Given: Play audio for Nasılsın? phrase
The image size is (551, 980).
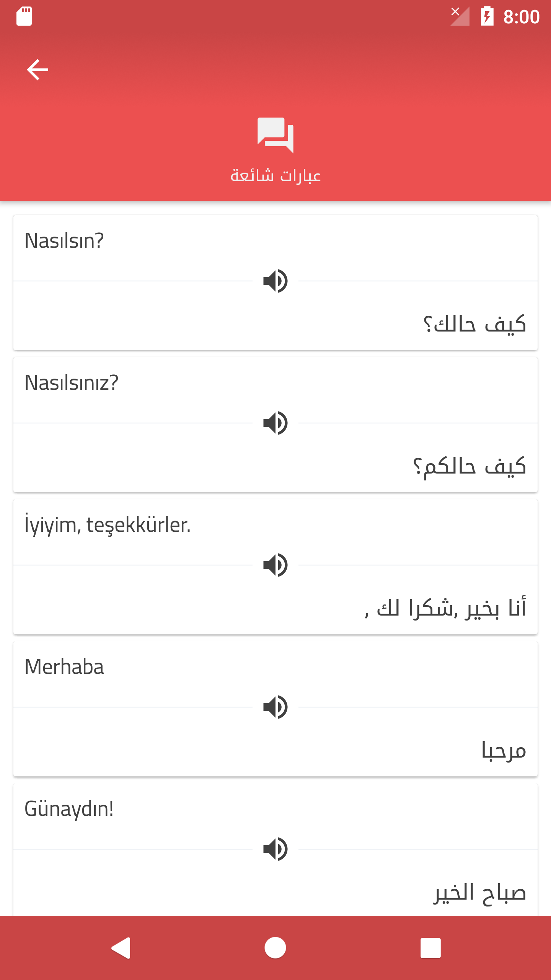Looking at the screenshot, I should point(275,281).
